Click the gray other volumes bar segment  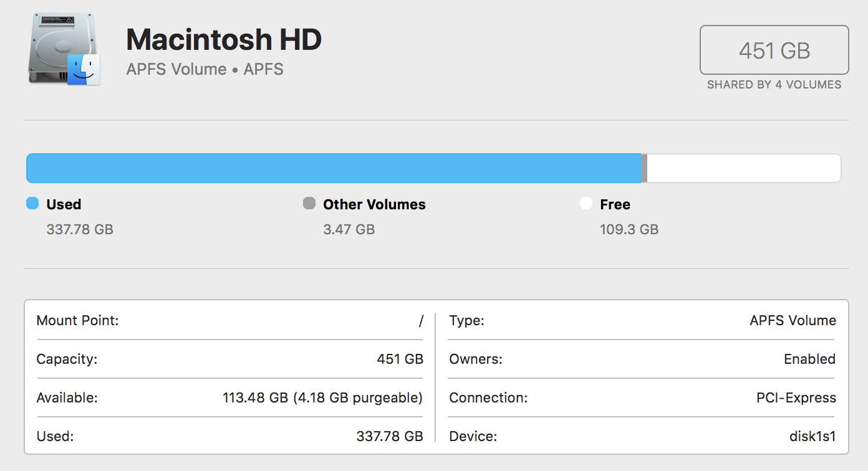coord(644,168)
